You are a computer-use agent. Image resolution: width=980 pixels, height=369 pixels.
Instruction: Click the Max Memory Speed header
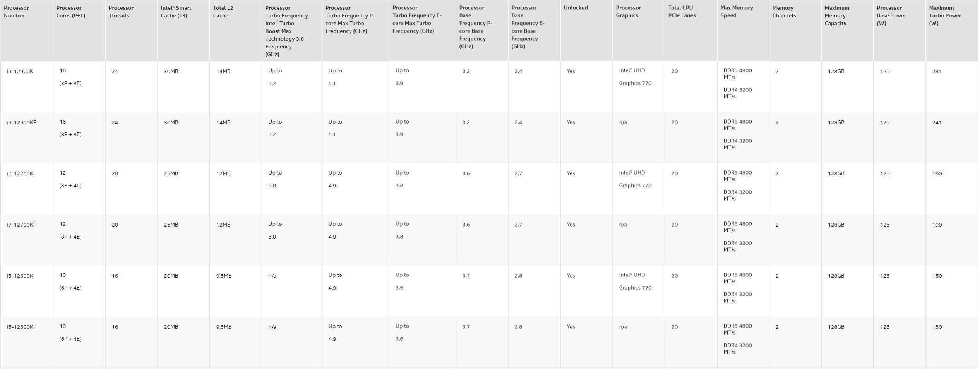[737, 12]
